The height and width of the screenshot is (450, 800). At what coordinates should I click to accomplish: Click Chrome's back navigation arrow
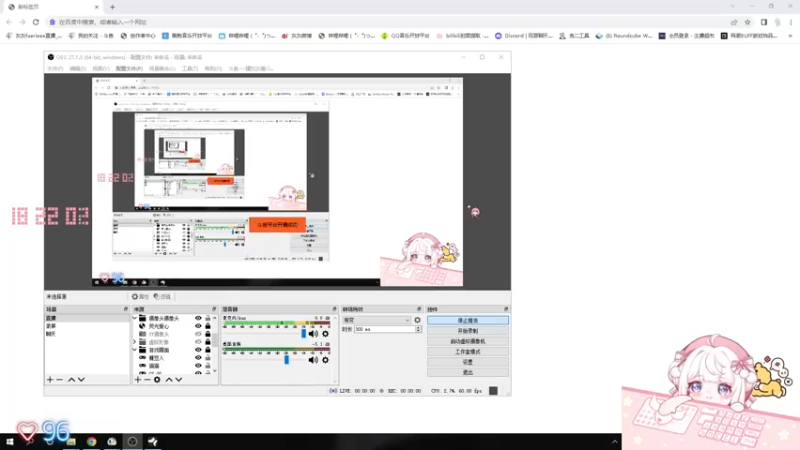click(x=9, y=22)
